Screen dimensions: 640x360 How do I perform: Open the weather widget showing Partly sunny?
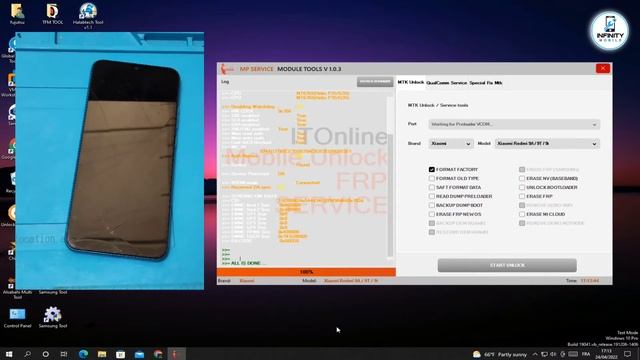500,354
